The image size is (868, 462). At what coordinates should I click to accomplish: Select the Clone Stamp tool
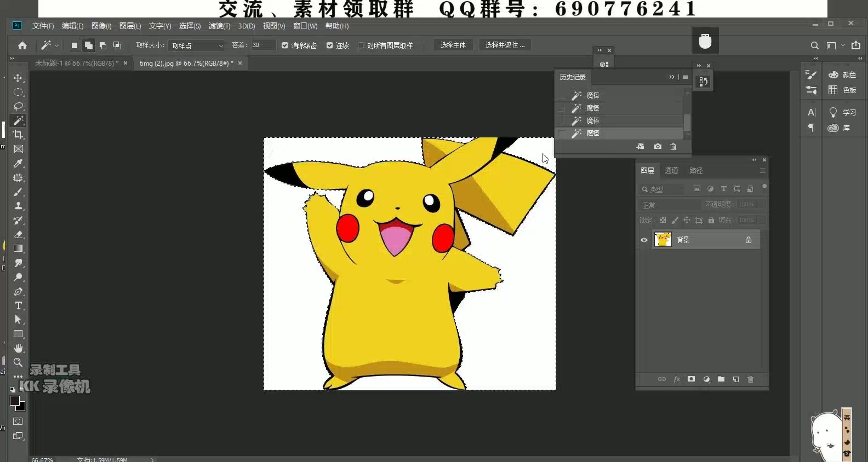[x=18, y=206]
